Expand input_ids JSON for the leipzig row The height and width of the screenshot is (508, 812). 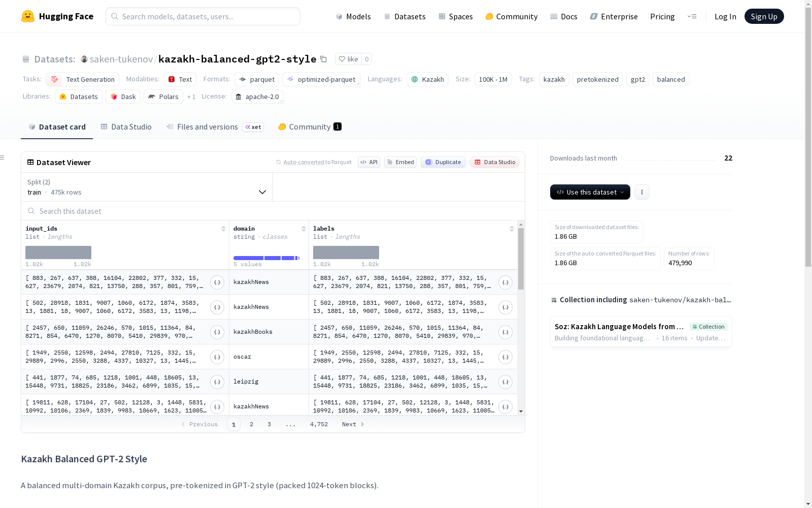click(x=217, y=382)
